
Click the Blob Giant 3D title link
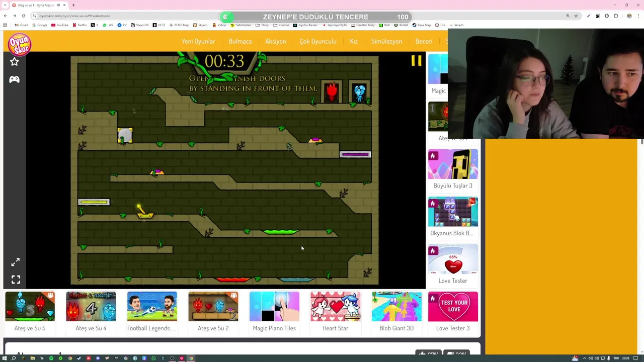[396, 328]
